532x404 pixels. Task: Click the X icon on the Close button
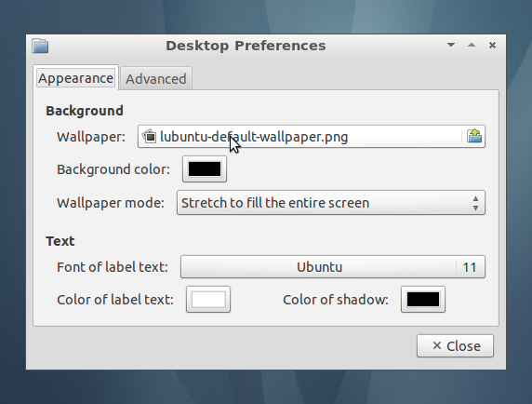click(437, 346)
